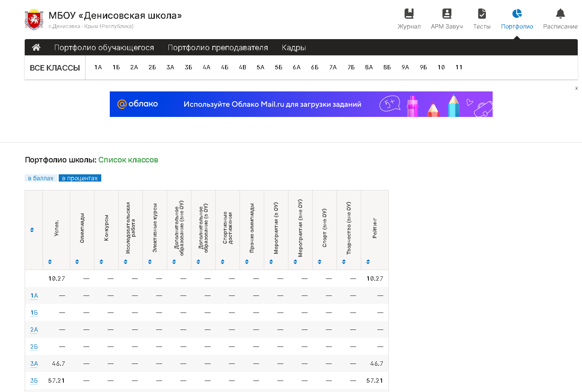This screenshot has height=392, width=582.
Task: Open Кадры menu item
Action: pos(294,48)
